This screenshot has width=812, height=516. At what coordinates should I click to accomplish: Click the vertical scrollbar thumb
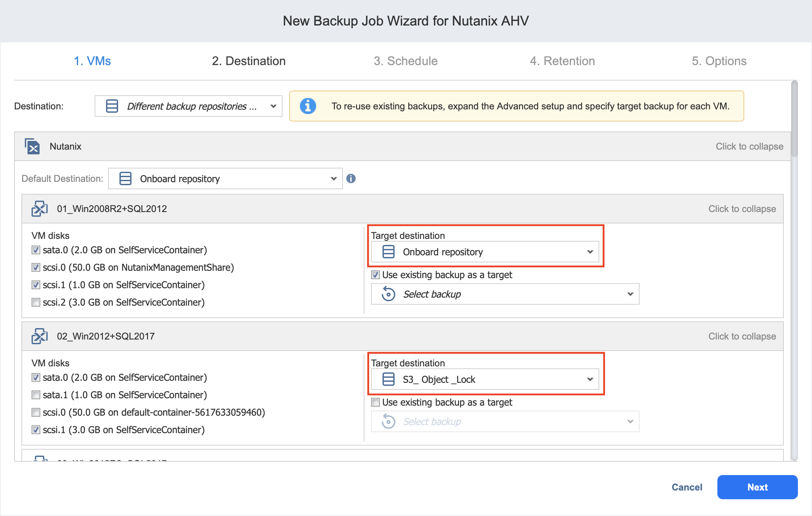pyautogui.click(x=794, y=118)
